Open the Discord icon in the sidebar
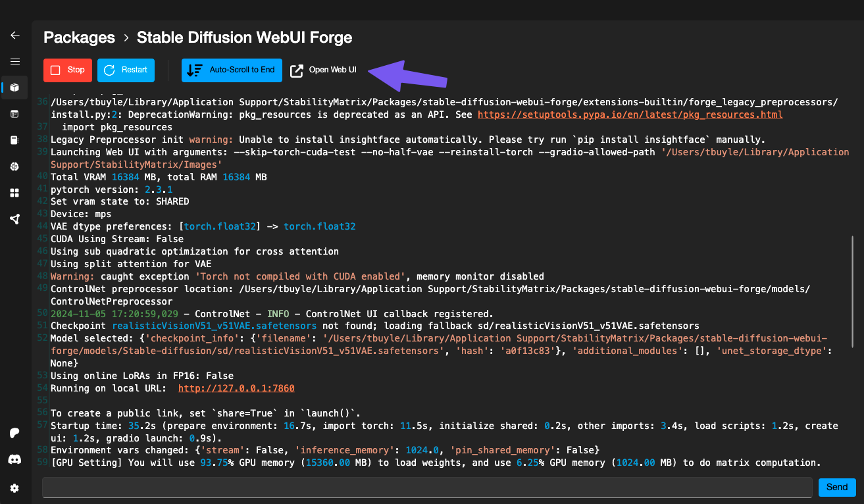This screenshot has width=864, height=504. 14,459
